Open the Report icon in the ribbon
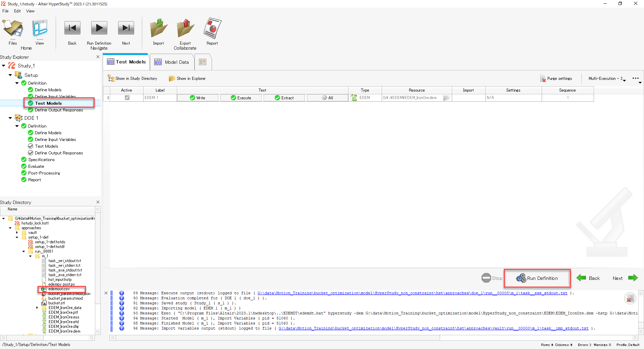Viewport: 644px width, 349px height. click(212, 28)
